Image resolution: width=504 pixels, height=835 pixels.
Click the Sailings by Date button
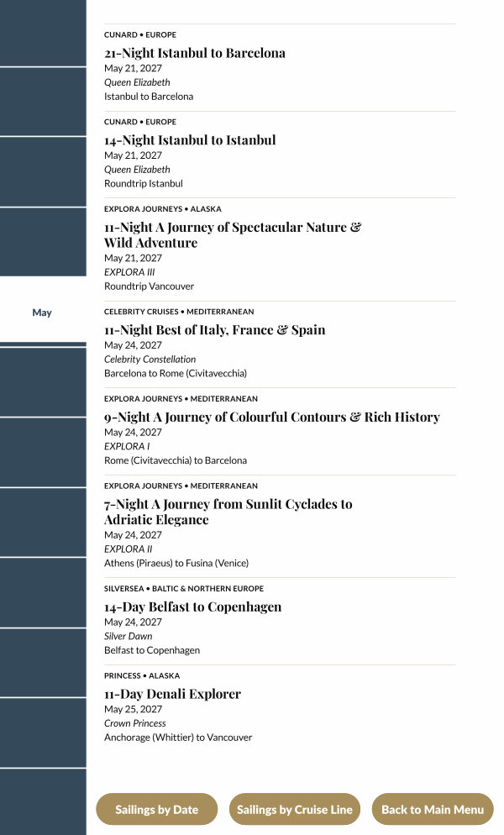point(156,809)
